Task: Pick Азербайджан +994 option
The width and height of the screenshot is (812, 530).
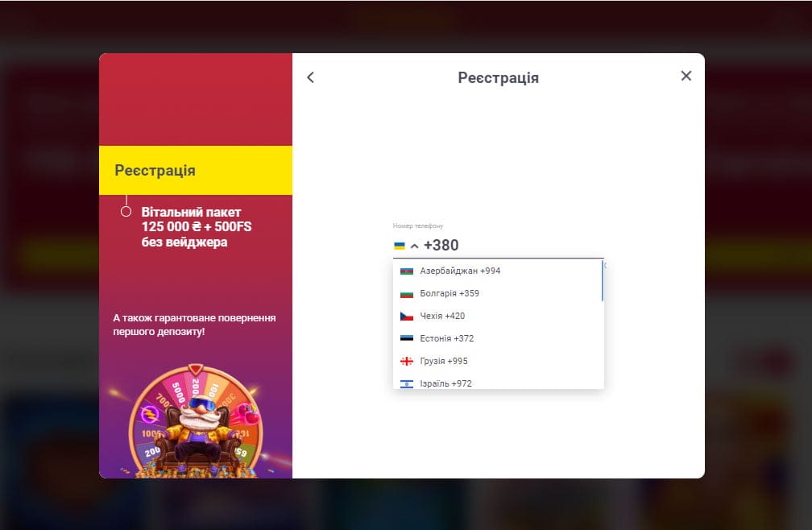Action: tap(460, 271)
